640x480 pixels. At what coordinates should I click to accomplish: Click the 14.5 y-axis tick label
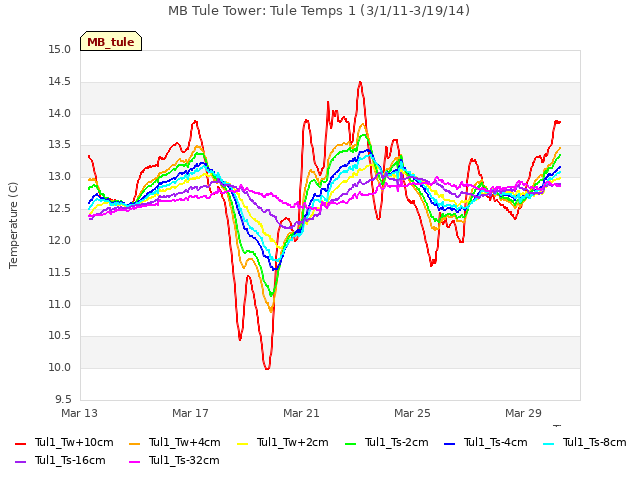pyautogui.click(x=60, y=82)
